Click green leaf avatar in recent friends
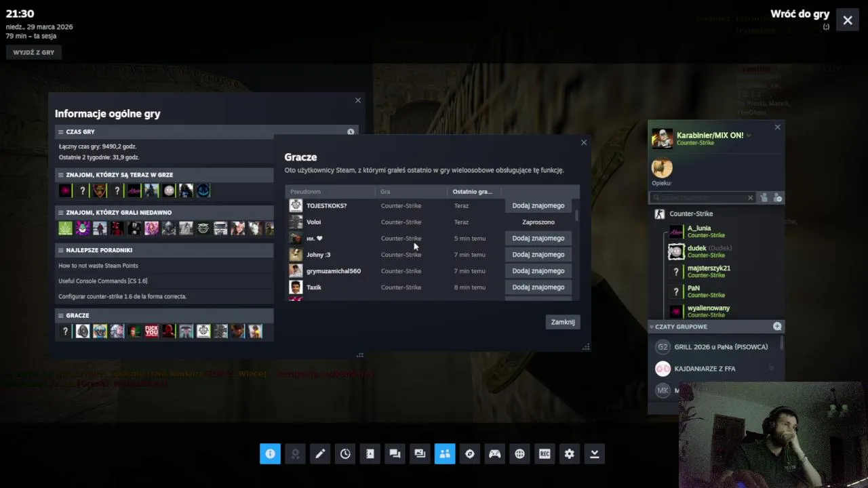 [65, 228]
